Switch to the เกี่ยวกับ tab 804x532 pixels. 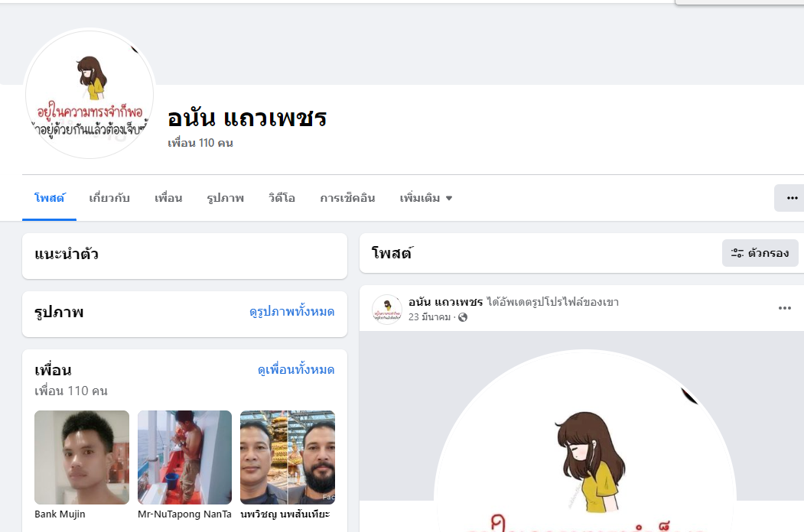pos(109,198)
